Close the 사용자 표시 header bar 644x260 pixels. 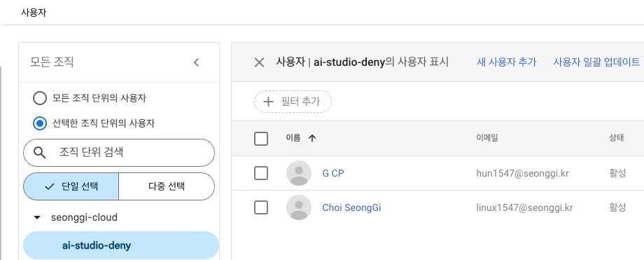259,62
